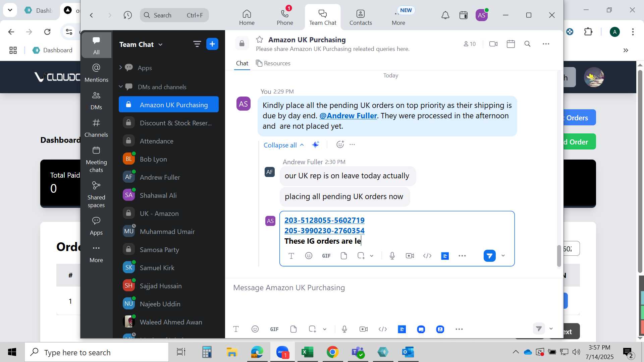Open send options arrow in main composer
Image resolution: width=644 pixels, height=362 pixels.
coord(551,329)
